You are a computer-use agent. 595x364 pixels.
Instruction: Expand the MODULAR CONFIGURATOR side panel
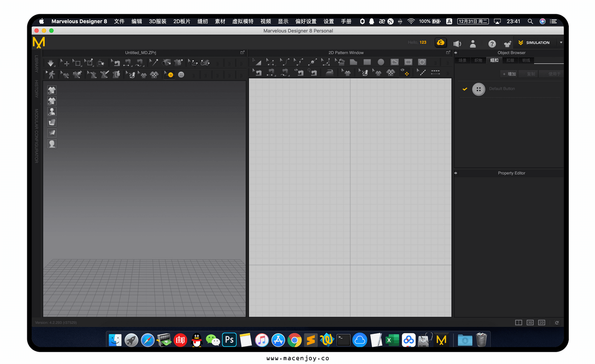pyautogui.click(x=36, y=136)
